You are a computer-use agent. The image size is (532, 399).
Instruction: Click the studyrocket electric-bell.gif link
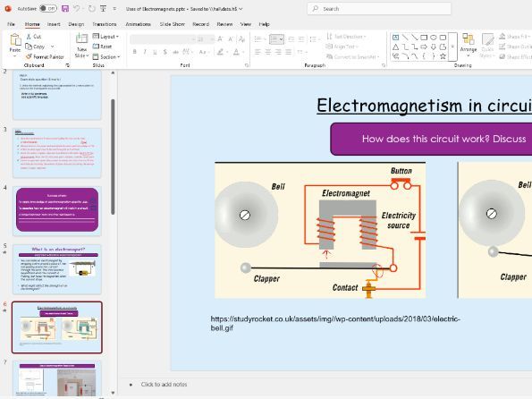click(x=335, y=323)
